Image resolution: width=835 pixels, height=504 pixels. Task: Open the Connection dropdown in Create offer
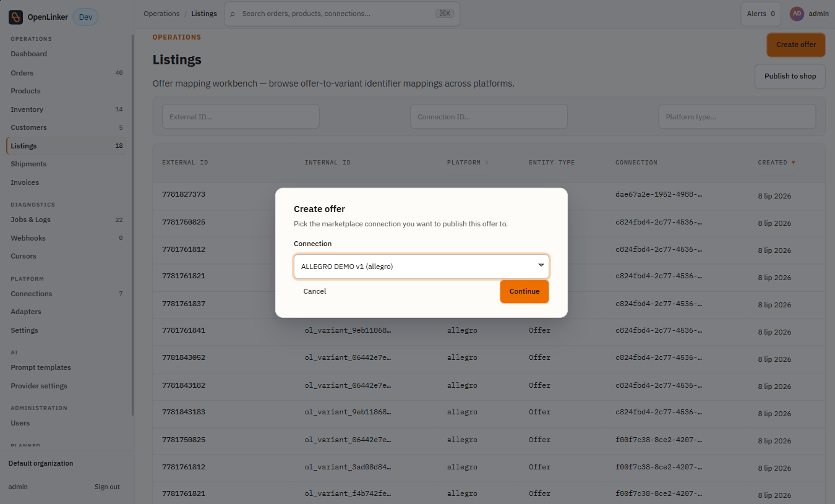pos(421,267)
